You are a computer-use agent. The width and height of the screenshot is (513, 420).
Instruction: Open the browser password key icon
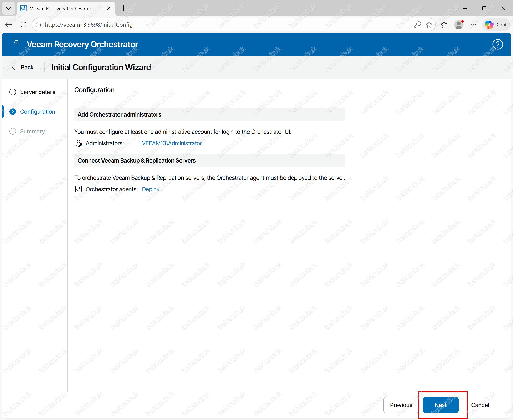click(x=417, y=25)
